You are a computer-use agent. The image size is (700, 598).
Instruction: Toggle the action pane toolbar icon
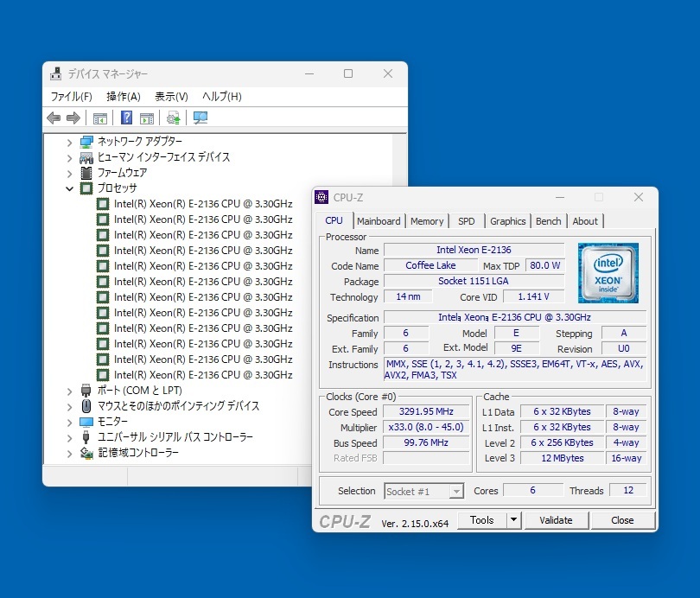(x=147, y=118)
